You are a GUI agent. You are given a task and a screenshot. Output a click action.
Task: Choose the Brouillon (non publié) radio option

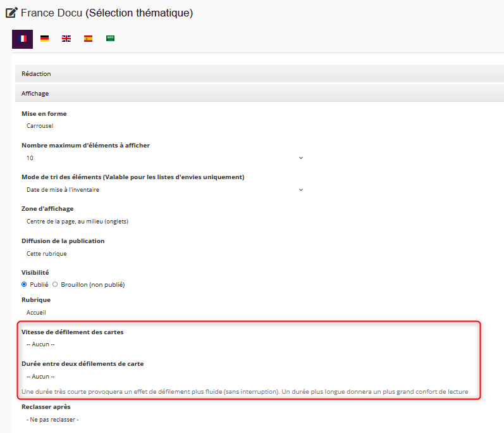[x=56, y=285]
